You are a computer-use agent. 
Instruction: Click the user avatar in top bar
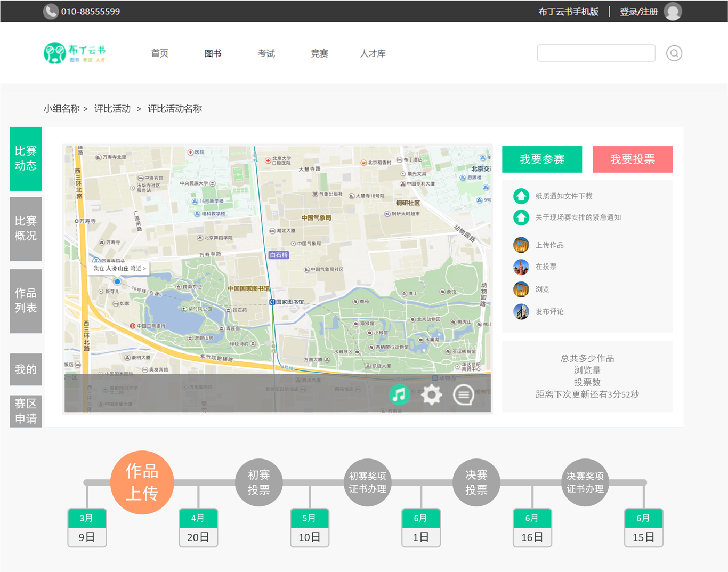[673, 11]
